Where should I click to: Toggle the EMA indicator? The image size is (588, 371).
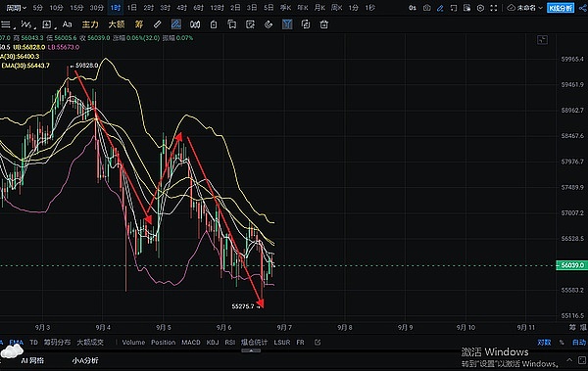[16, 343]
